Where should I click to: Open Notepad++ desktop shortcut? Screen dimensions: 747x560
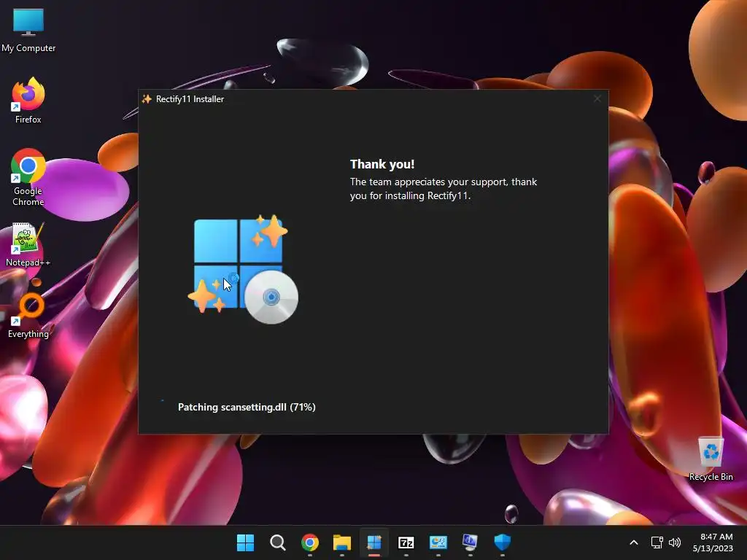pos(28,244)
